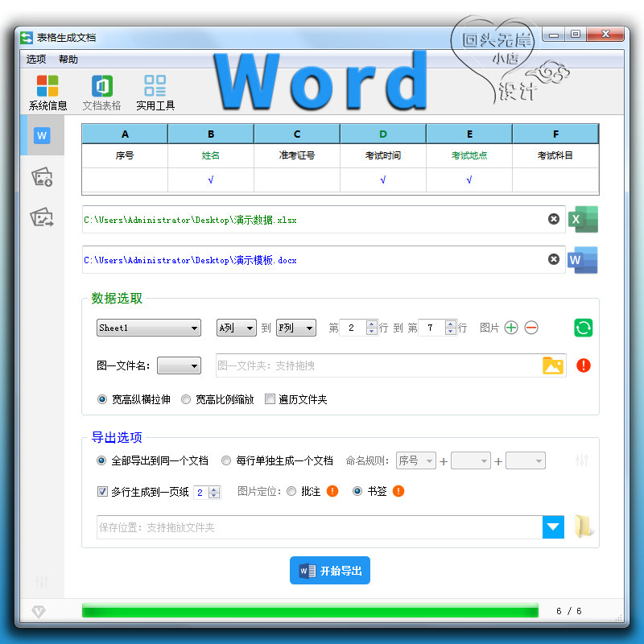Open the 文档表格 toolbar icon
644x644 pixels.
[102, 93]
